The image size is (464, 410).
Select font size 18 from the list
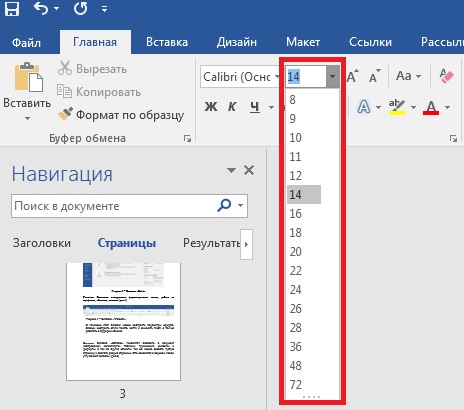coord(313,233)
